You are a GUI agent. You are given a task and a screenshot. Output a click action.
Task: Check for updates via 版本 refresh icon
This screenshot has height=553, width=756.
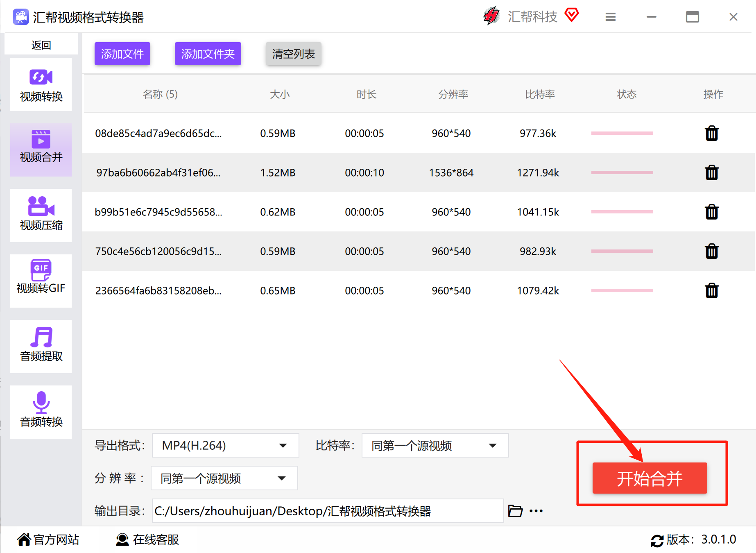tap(657, 541)
